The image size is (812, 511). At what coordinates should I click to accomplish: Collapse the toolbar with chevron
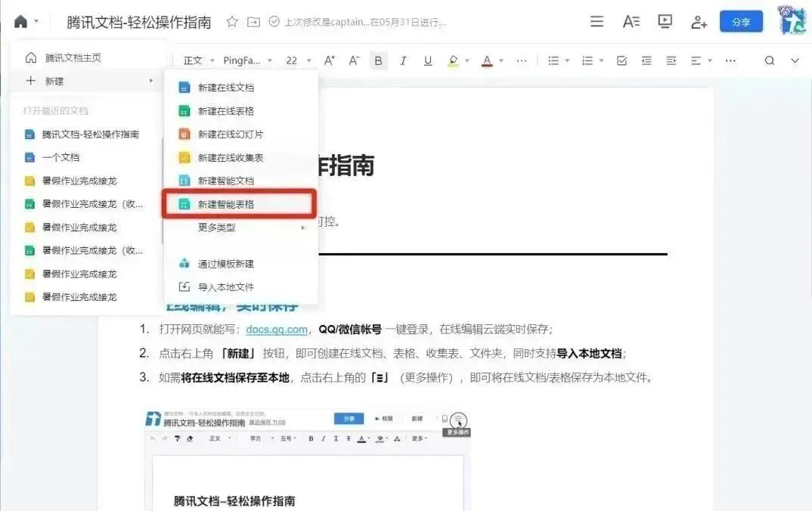(795, 60)
